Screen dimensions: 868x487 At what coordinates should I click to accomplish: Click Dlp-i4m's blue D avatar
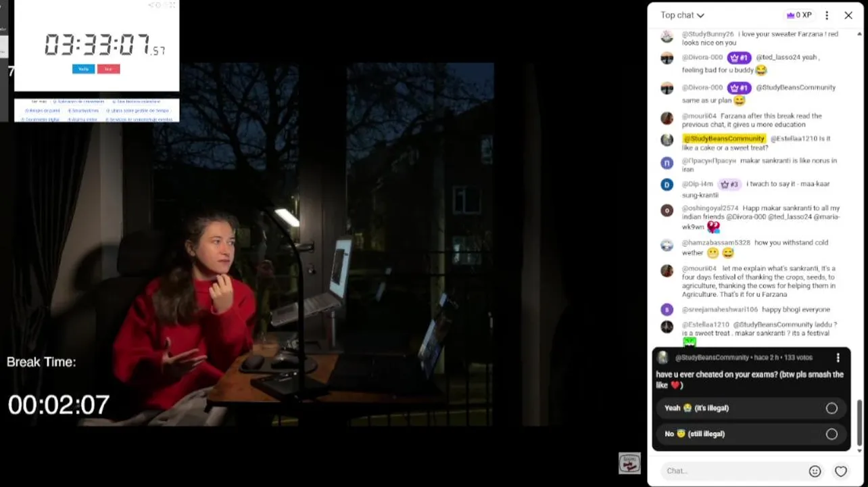[x=667, y=185]
